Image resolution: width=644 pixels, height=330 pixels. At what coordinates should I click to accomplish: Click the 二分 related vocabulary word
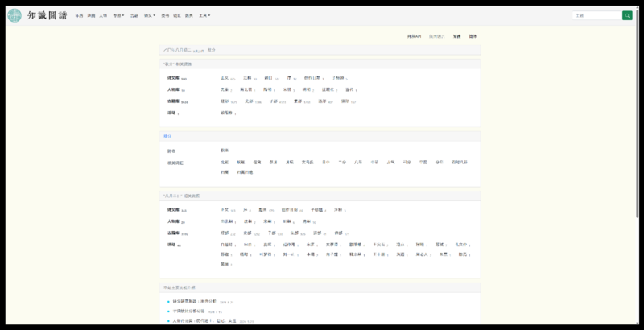click(x=342, y=162)
